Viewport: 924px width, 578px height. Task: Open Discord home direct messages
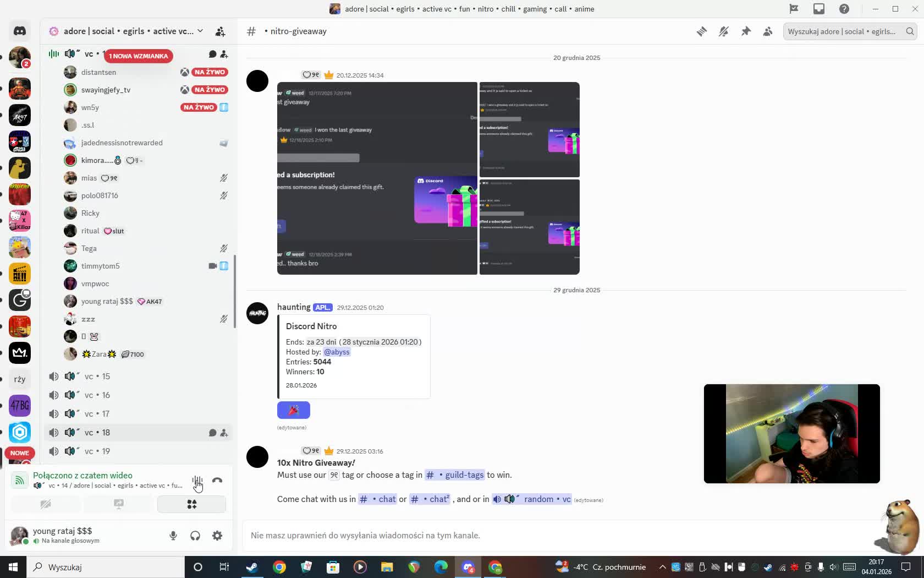pos(20,31)
